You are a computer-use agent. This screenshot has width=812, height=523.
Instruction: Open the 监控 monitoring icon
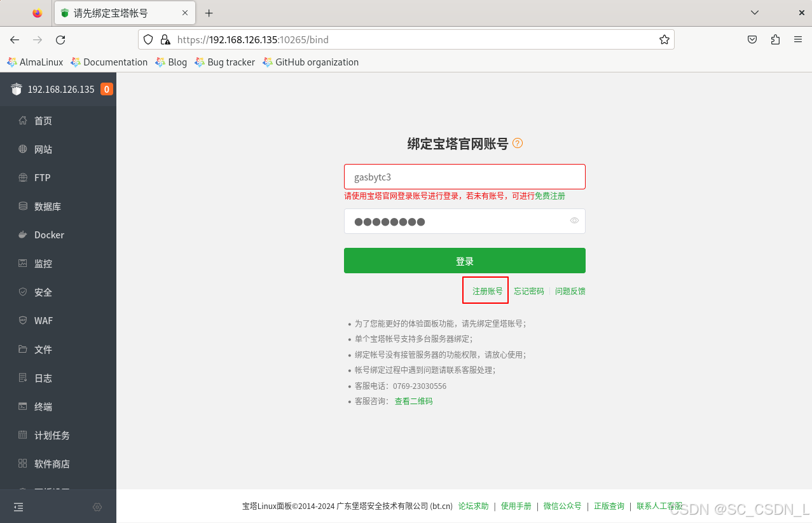(x=23, y=263)
